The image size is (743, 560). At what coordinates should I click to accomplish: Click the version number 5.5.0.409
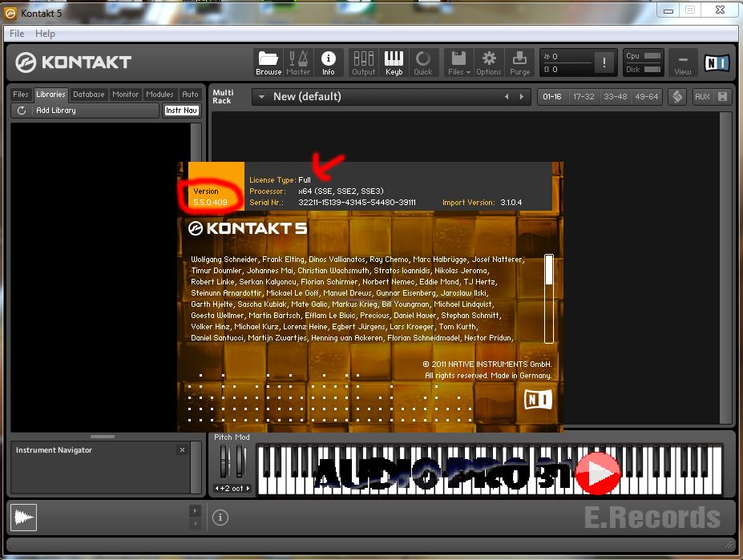(210, 203)
